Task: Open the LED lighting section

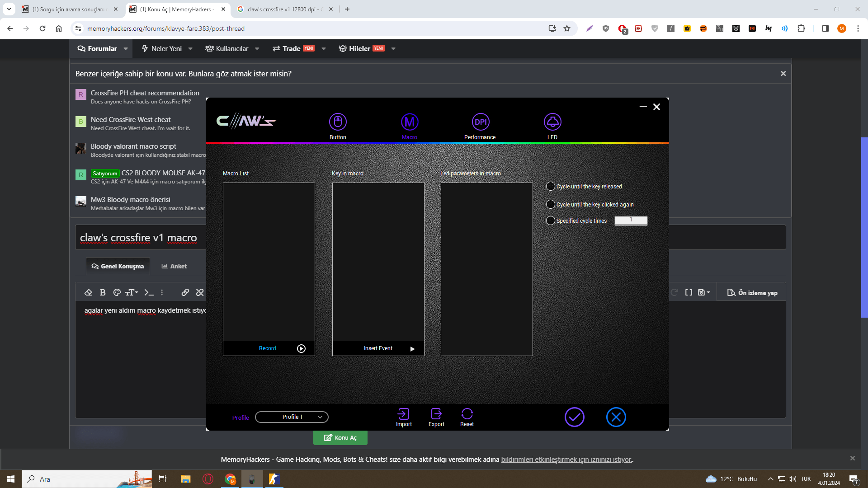Action: pos(552,122)
